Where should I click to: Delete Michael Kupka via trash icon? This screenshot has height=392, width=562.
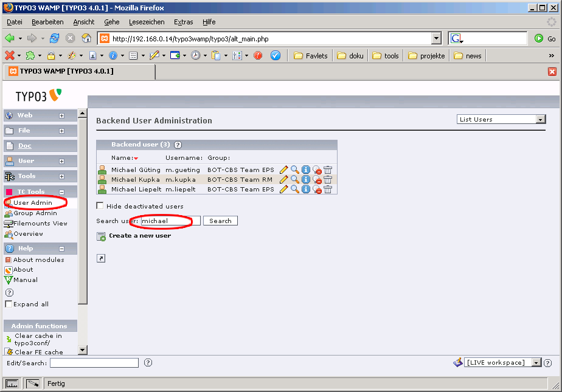point(328,179)
